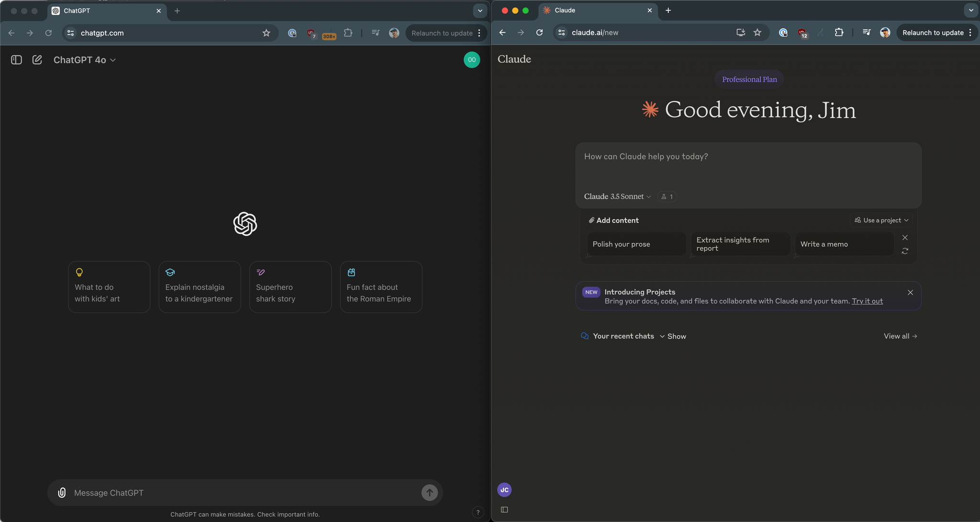Open a new tab in Claude window
The height and width of the screenshot is (522, 980).
pos(668,11)
